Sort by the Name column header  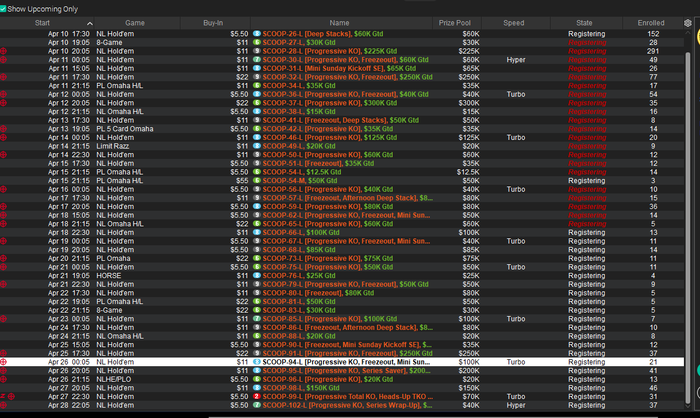339,23
